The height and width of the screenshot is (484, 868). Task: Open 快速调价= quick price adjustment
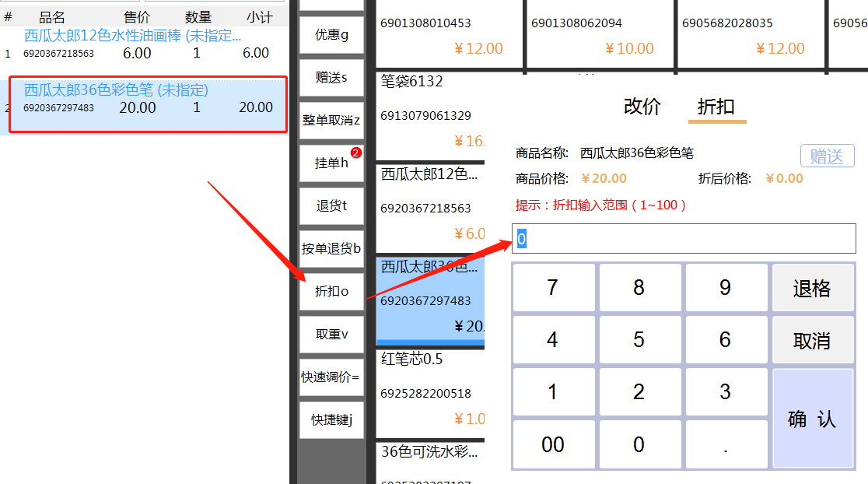click(x=331, y=377)
